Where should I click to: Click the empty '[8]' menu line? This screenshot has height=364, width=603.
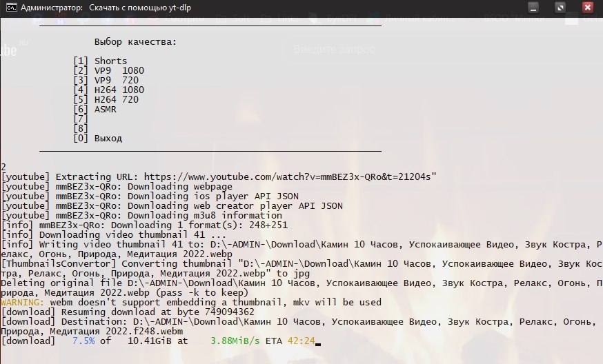81,128
